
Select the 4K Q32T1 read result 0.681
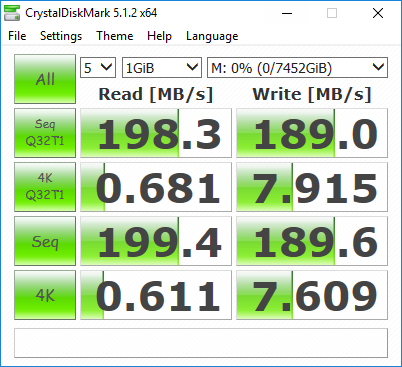(156, 187)
